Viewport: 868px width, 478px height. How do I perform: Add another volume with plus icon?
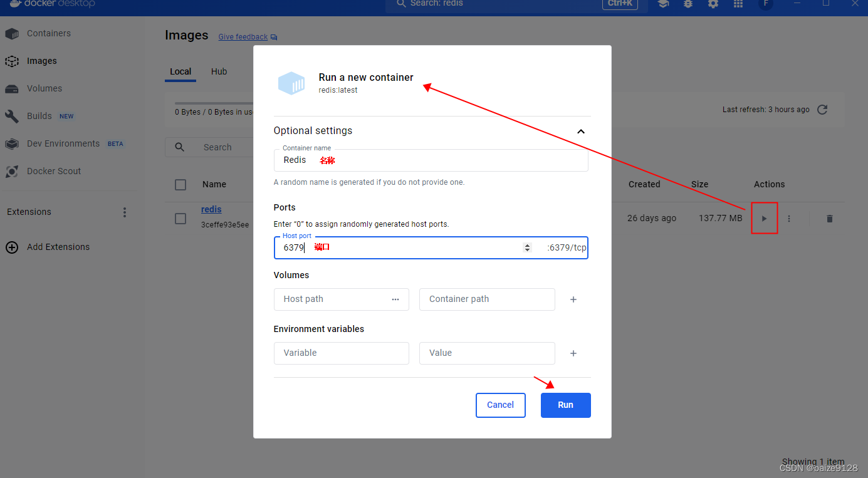[573, 299]
